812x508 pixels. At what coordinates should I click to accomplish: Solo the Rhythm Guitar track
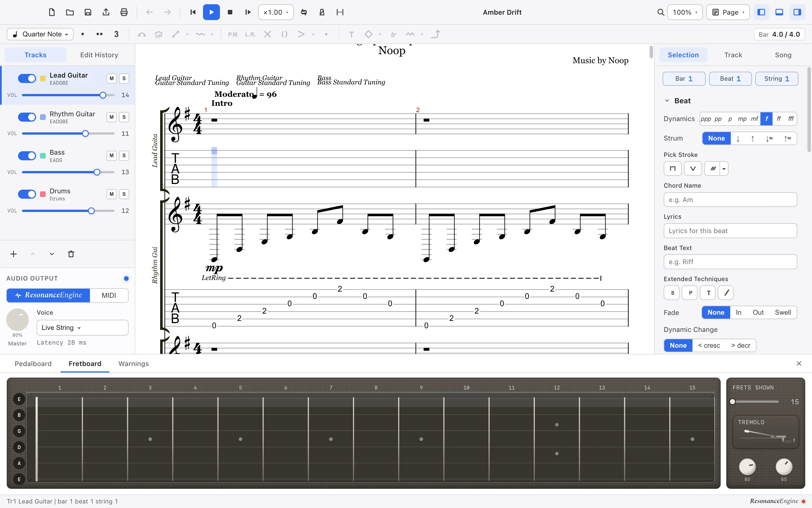click(x=124, y=117)
